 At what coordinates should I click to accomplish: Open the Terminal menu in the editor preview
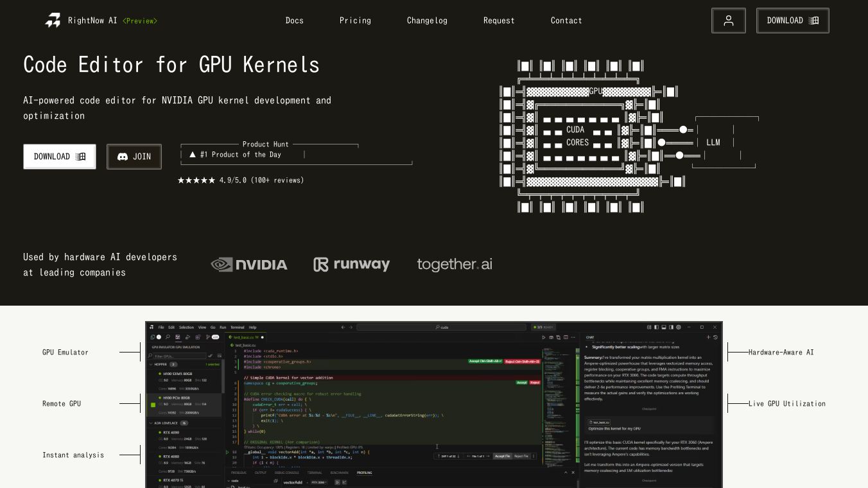point(238,327)
